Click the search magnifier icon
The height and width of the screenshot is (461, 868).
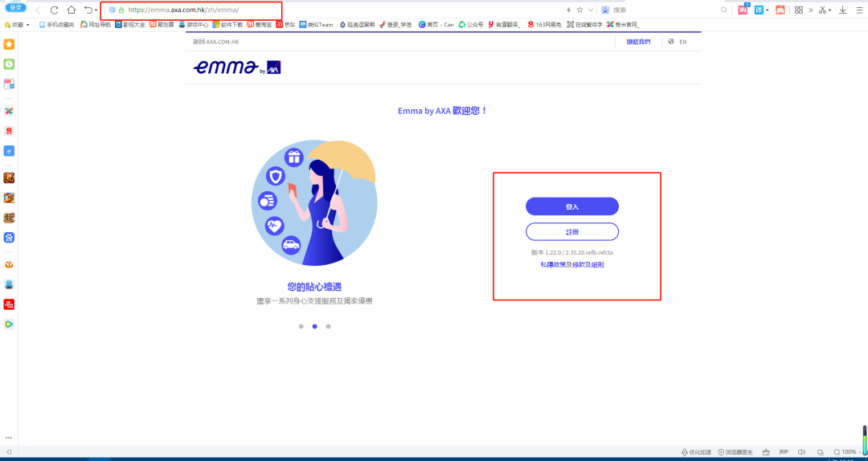[724, 10]
